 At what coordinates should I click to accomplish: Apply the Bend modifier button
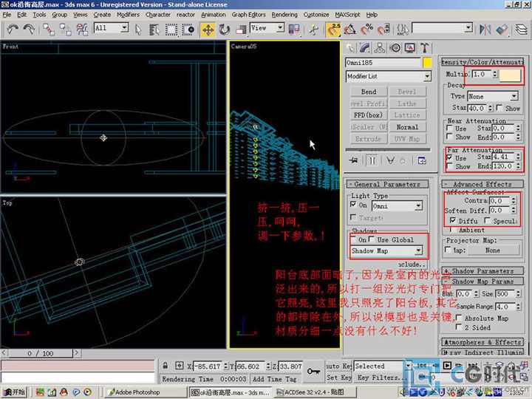369,92
